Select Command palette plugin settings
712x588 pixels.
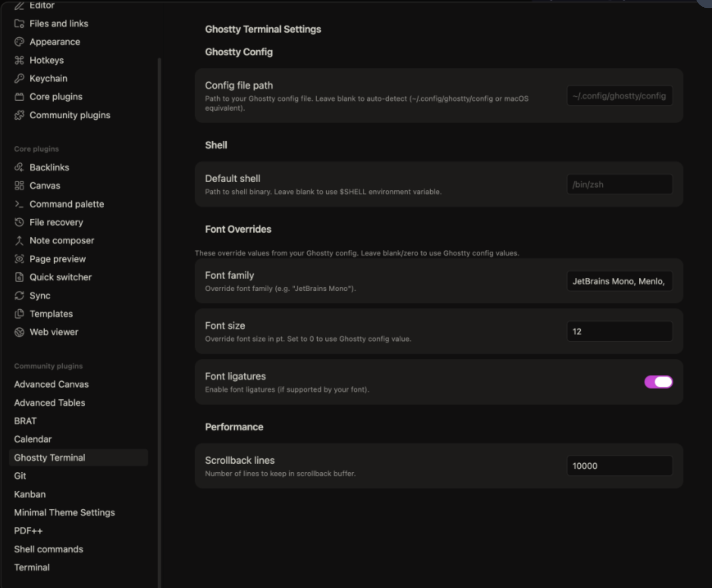[x=78, y=204]
